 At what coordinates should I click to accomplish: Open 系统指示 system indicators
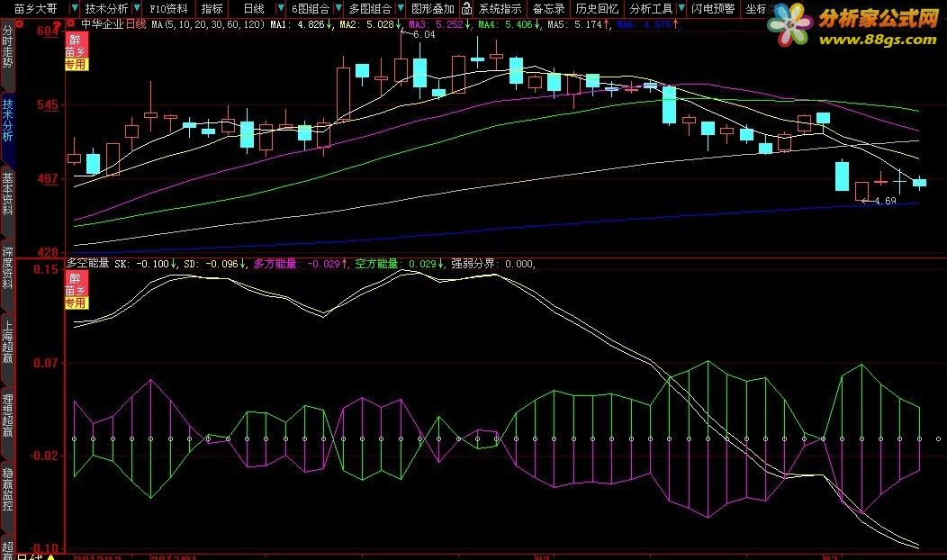(x=501, y=8)
